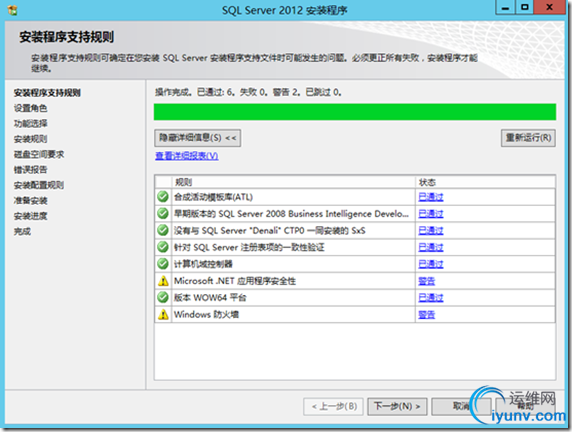
Task: Minimize the SQL Server 2012 setup window
Action: pos(506,7)
